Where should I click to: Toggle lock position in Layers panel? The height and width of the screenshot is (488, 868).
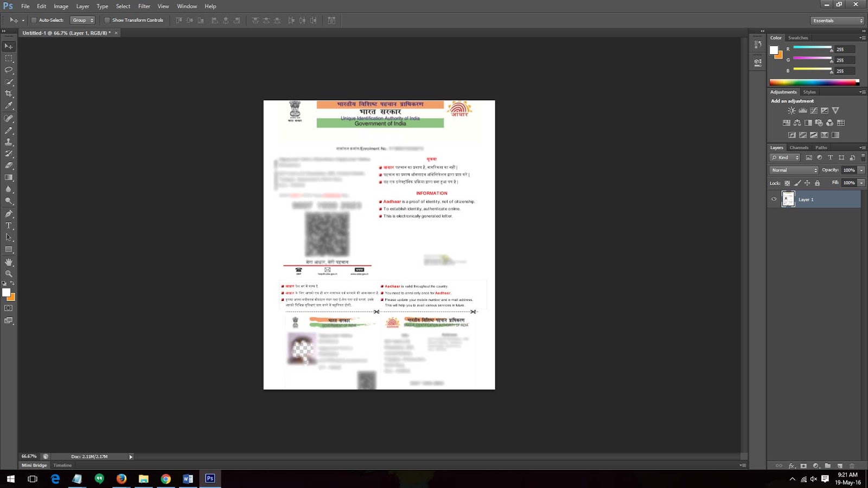tap(807, 183)
